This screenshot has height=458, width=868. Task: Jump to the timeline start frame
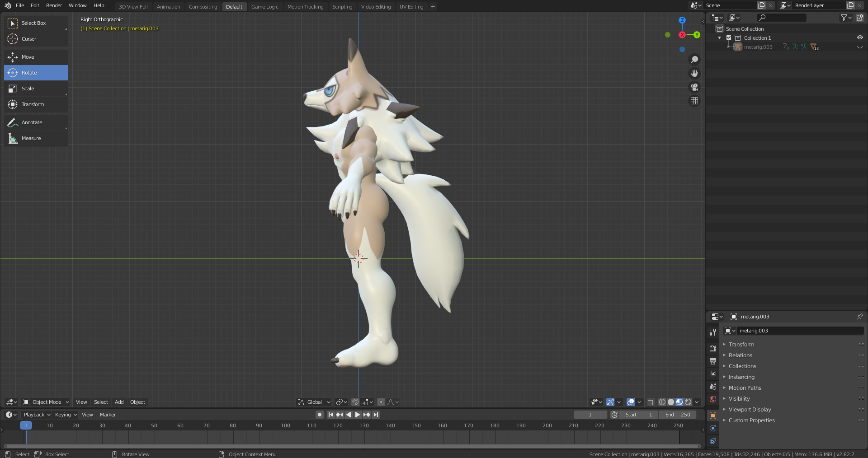click(330, 415)
